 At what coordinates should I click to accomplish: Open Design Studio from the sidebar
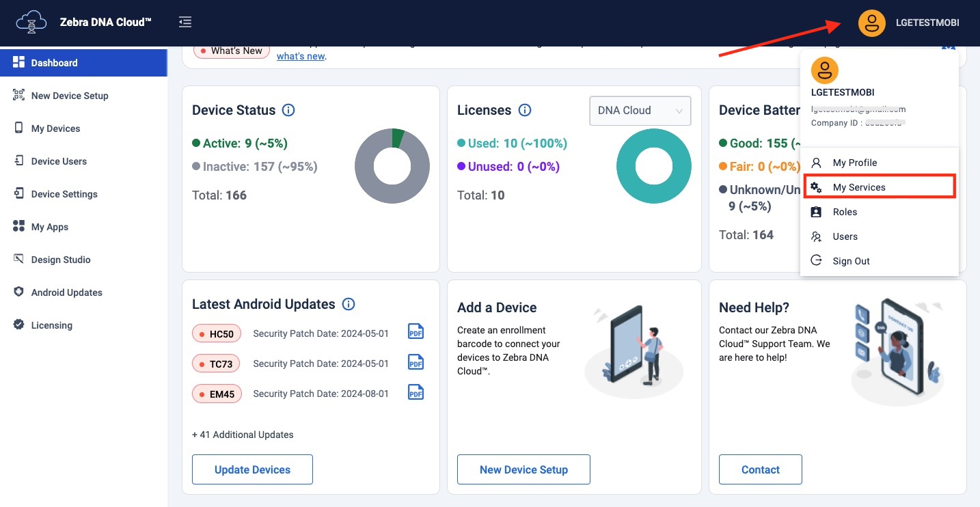[61, 260]
